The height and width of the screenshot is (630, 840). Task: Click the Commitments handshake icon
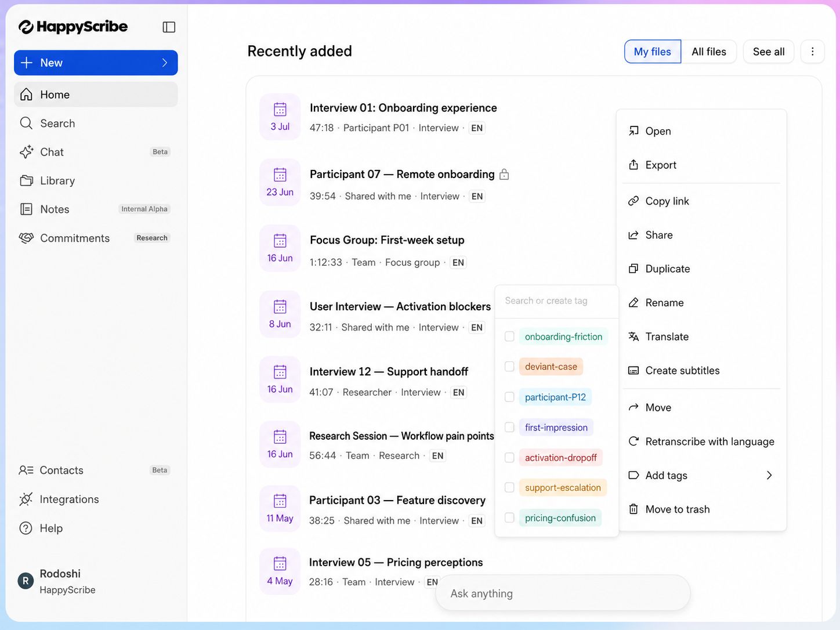point(26,238)
